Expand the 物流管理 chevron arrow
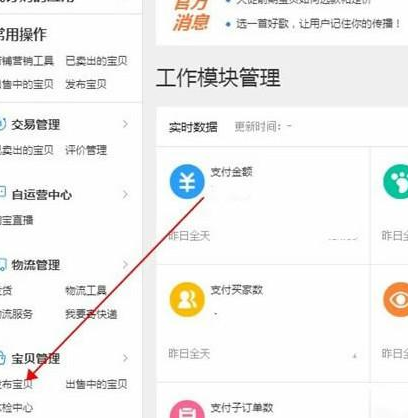This screenshot has height=418, width=408. tap(125, 265)
